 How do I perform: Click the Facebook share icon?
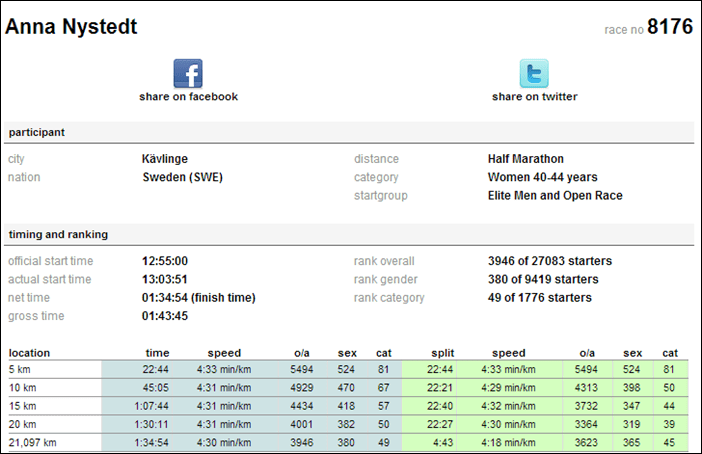(188, 73)
